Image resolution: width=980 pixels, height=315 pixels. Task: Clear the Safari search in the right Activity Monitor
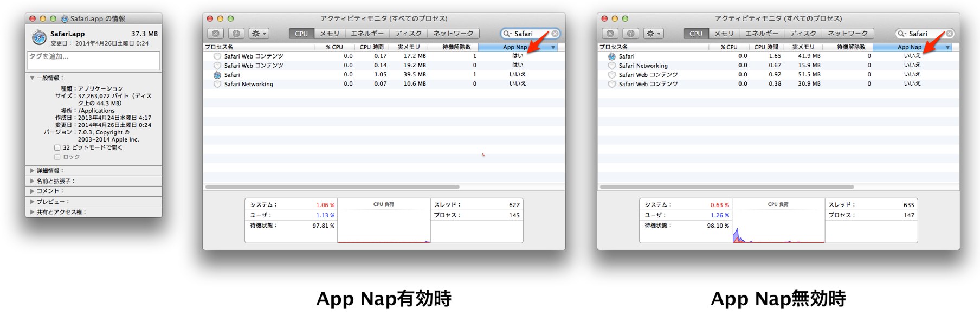[950, 34]
